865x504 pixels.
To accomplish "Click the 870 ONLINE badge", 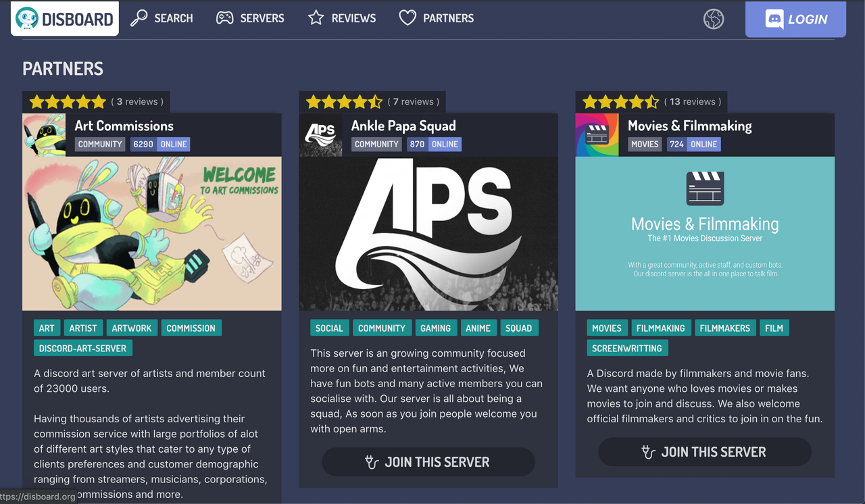I will 434,144.
